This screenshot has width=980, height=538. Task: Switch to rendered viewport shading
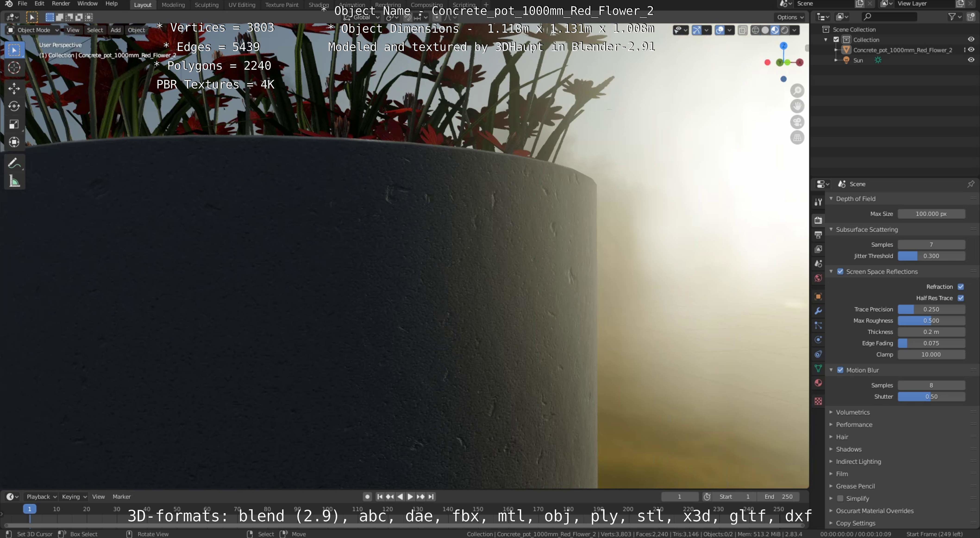coord(784,30)
